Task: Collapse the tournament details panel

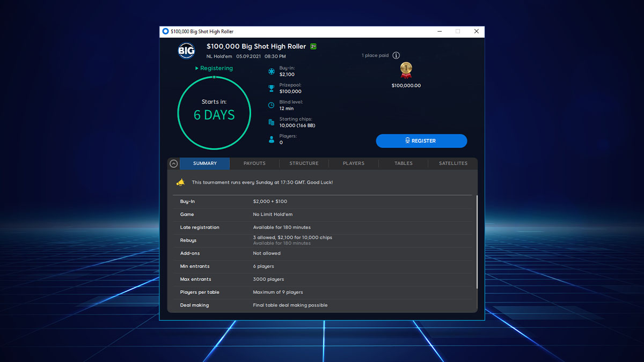Action: coord(173,163)
